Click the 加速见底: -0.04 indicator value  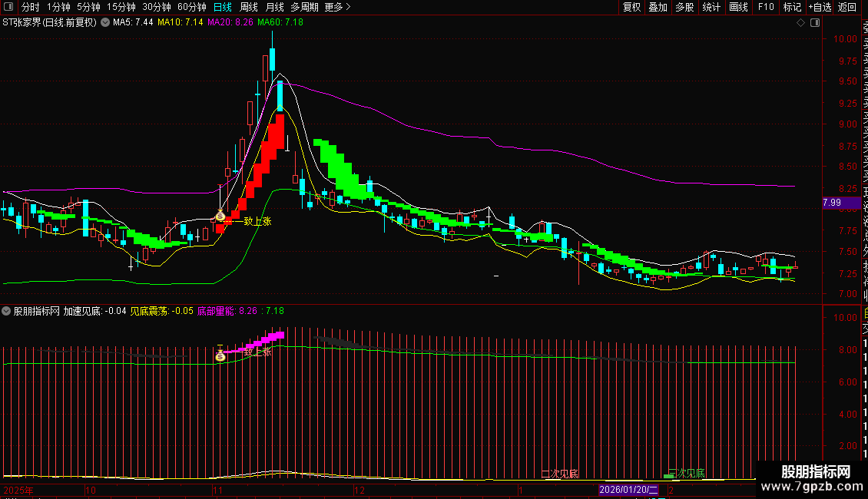pos(94,312)
